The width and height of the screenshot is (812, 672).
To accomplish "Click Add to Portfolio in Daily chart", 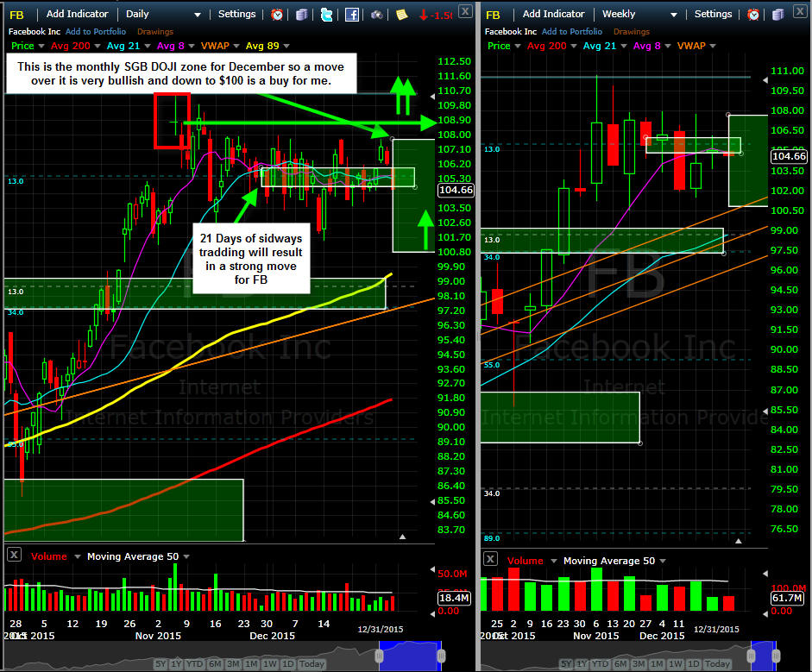I will pyautogui.click(x=96, y=32).
